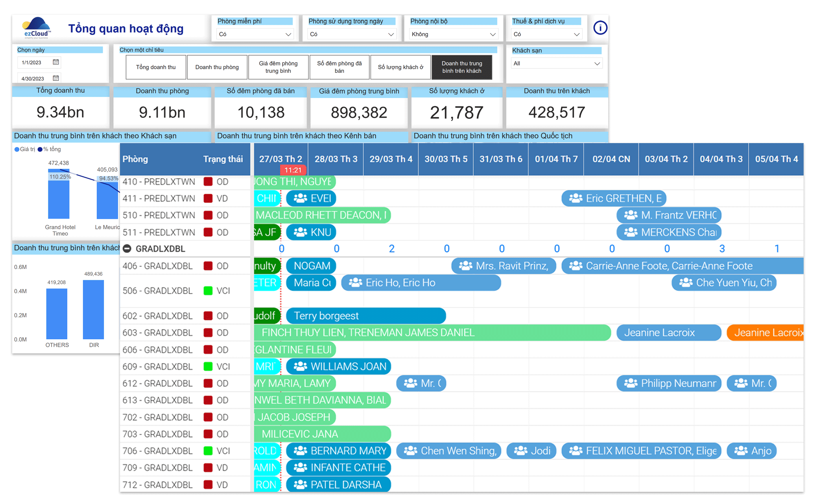The height and width of the screenshot is (504, 817).
Task: Click group icon on Che Yuen Yiu booking
Action: [x=686, y=283]
